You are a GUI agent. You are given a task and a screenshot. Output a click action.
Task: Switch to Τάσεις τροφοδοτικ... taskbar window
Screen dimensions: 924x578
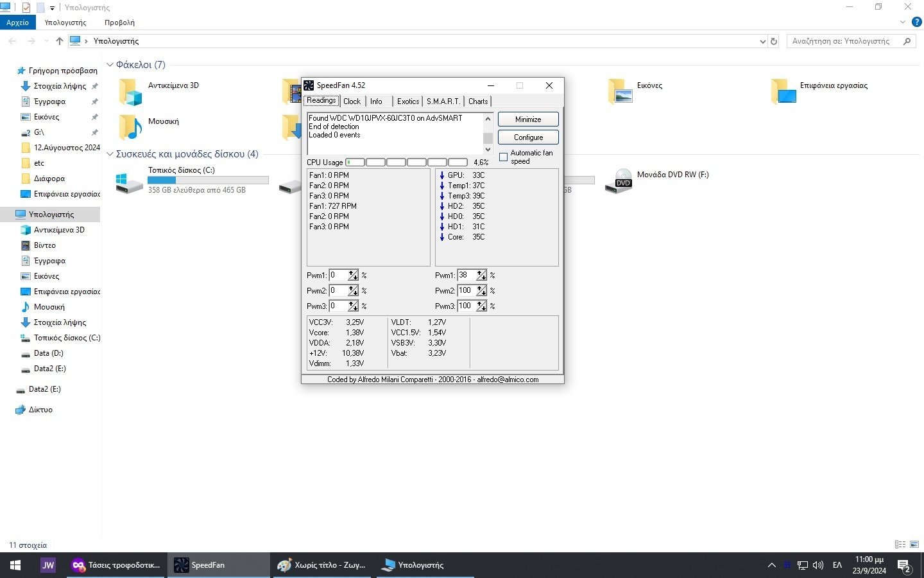(116, 565)
